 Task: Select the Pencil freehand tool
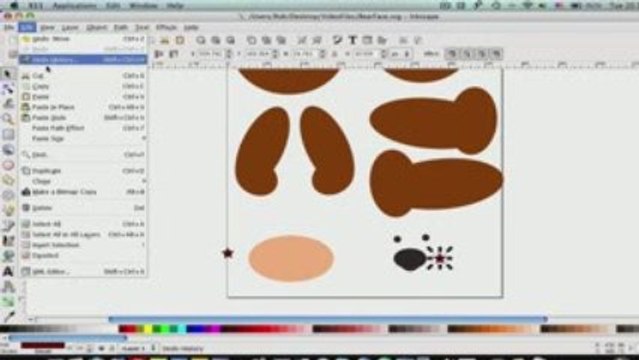pos(8,210)
